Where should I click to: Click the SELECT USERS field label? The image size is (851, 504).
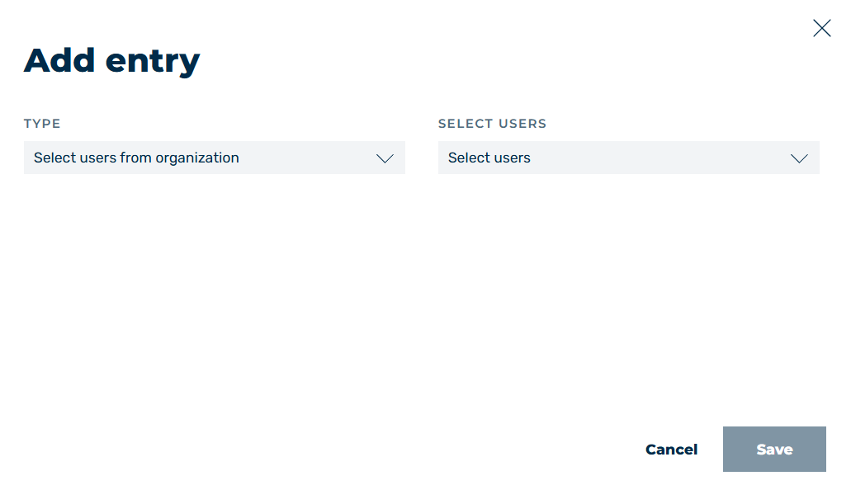tap(492, 124)
